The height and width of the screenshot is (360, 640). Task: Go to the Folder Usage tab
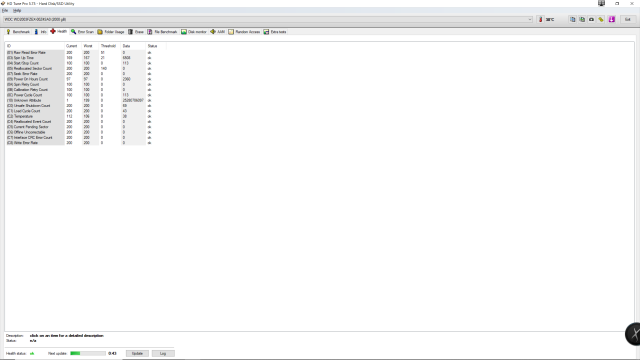[111, 32]
